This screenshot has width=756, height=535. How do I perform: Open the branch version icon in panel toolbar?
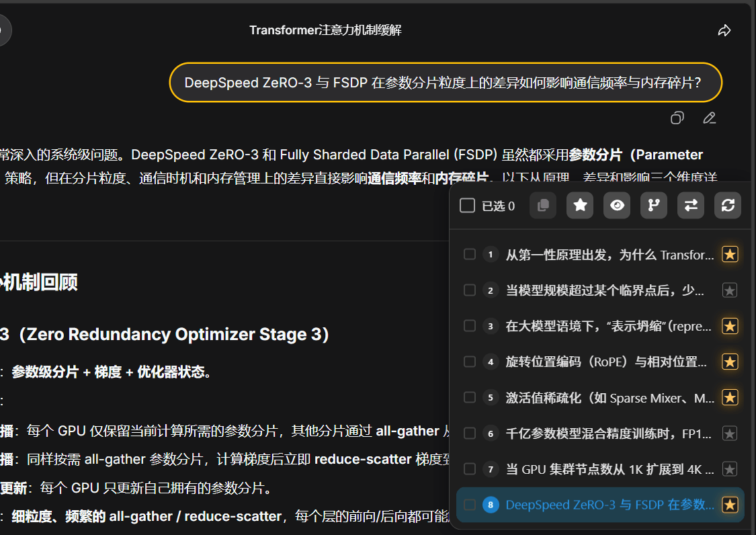click(653, 206)
